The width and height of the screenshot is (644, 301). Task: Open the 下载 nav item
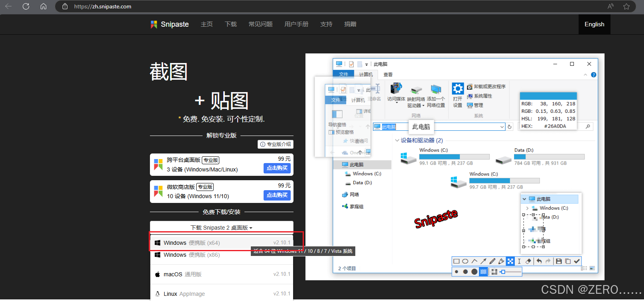coord(230,24)
